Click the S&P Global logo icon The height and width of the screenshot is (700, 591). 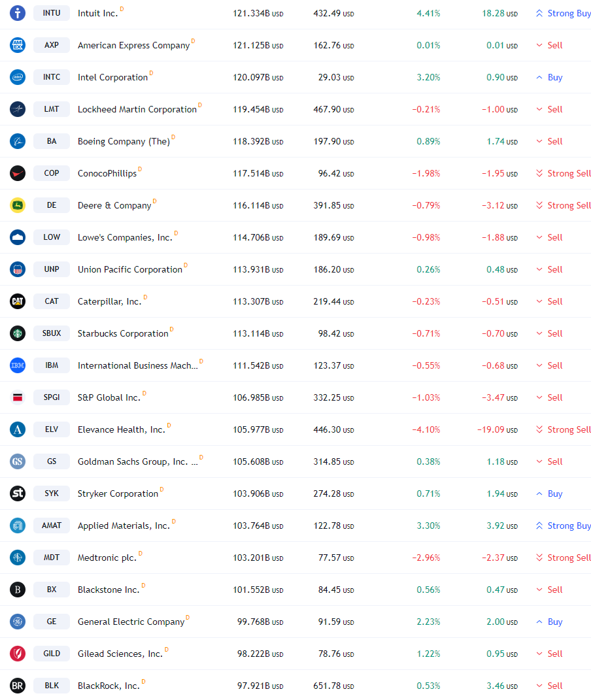(18, 397)
